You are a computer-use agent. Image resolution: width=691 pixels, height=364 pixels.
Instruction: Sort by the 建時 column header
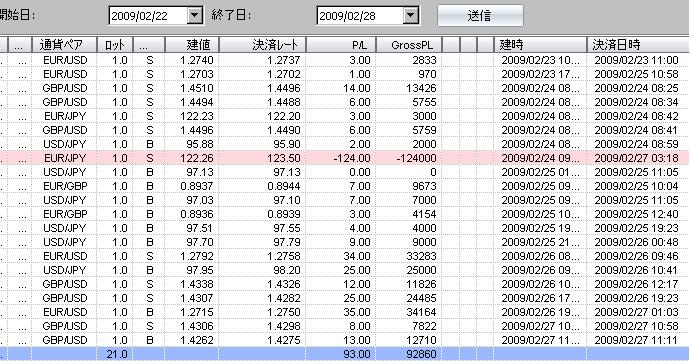[540, 45]
